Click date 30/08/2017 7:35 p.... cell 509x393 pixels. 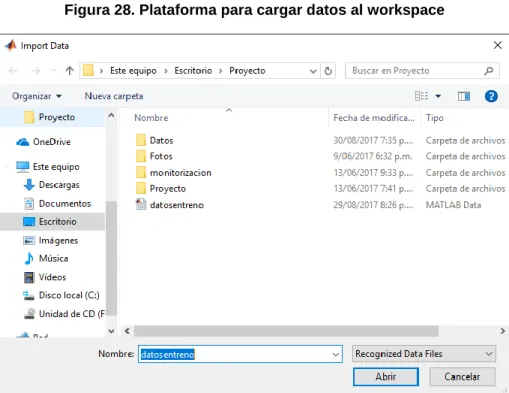(x=373, y=140)
